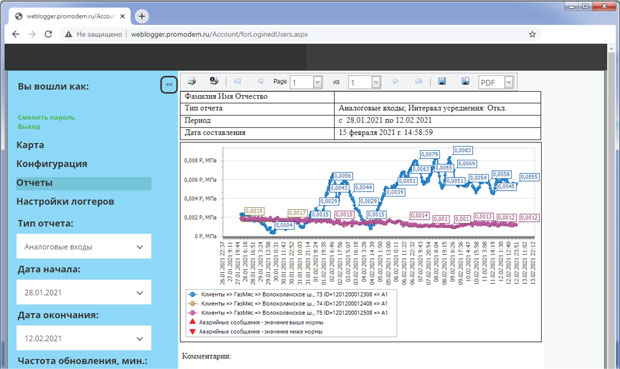
Task: Click the 0,0079 data label on chart
Action: [x=430, y=154]
